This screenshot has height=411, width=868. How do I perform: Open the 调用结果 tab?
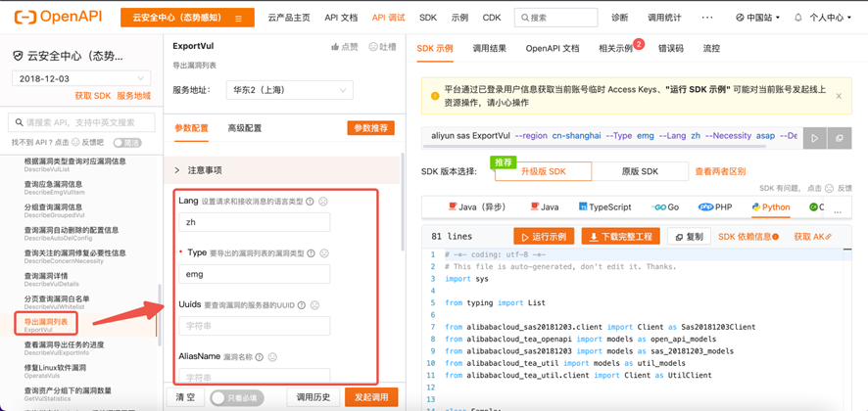coord(490,48)
